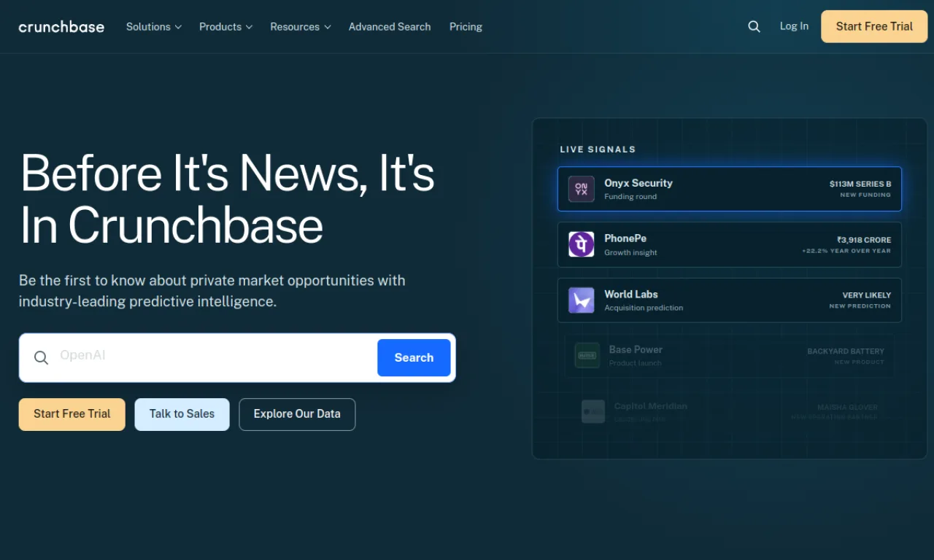The width and height of the screenshot is (934, 560).
Task: Click the ₹3,918 CRORE value
Action: (x=864, y=240)
